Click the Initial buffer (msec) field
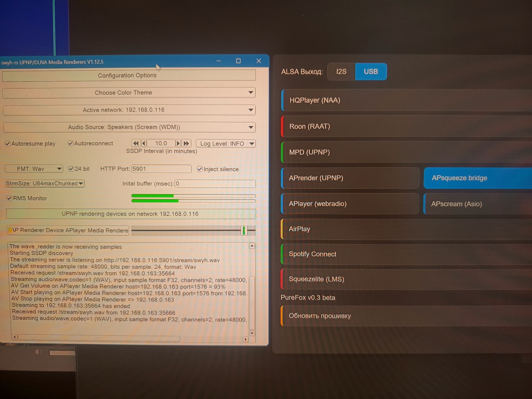Viewport: 532px width, 399px height. pyautogui.click(x=215, y=183)
